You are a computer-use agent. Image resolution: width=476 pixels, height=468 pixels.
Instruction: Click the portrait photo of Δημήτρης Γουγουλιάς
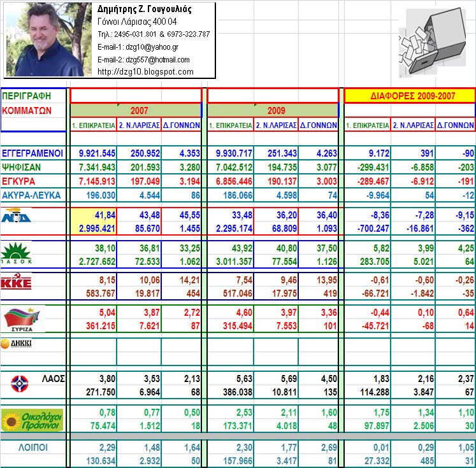(x=49, y=39)
